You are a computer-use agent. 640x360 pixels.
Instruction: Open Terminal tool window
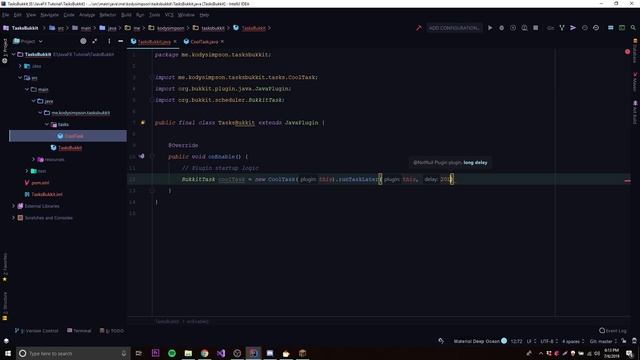coord(79,331)
